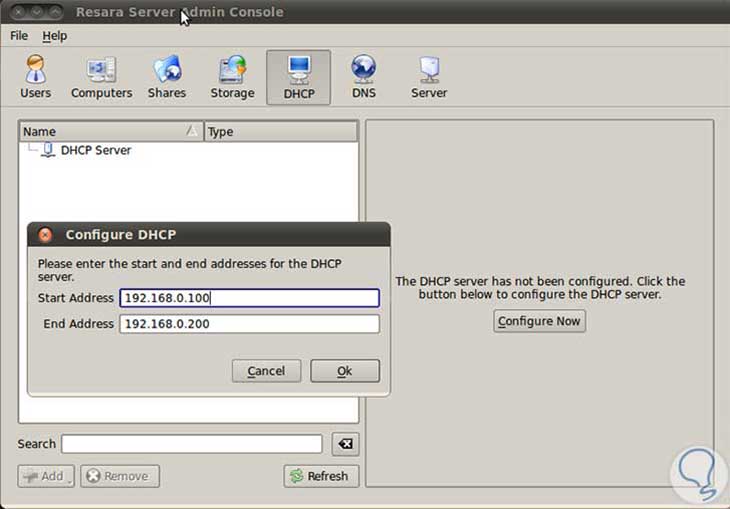The image size is (730, 509).
Task: Open the Computers section
Action: coord(101,77)
